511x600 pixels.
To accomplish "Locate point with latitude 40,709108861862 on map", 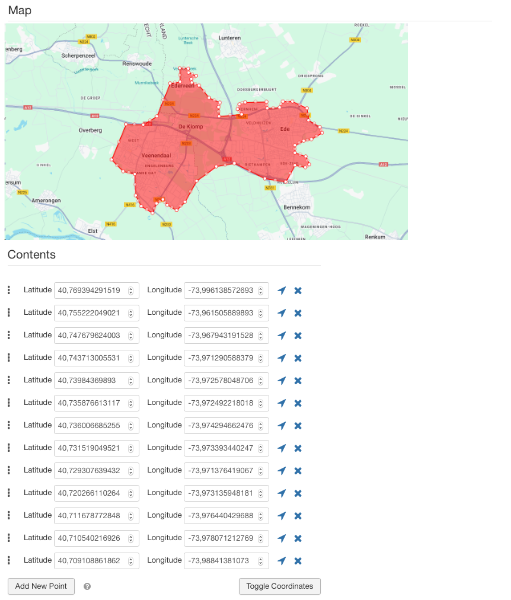I will 282,561.
